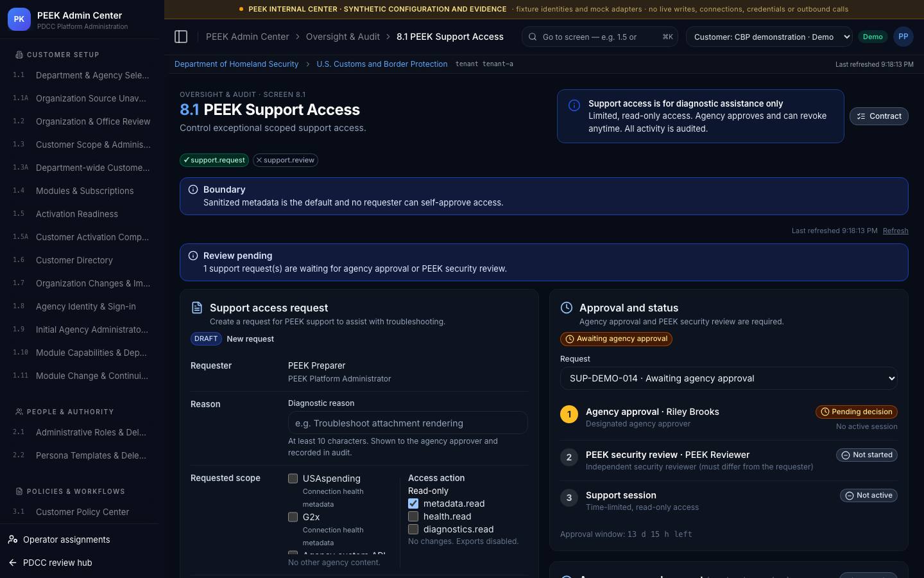Click the DRAFT label
This screenshot has height=578, width=924.
tap(206, 338)
